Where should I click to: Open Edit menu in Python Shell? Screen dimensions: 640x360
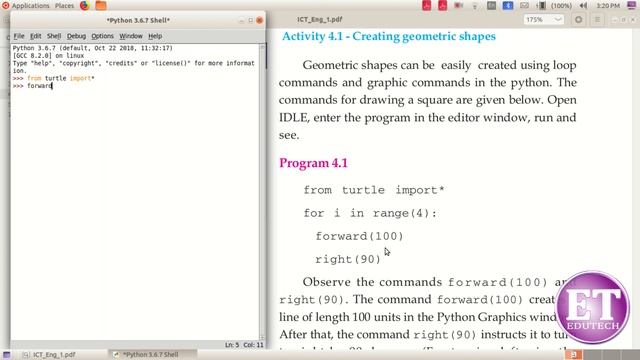pyautogui.click(x=36, y=36)
